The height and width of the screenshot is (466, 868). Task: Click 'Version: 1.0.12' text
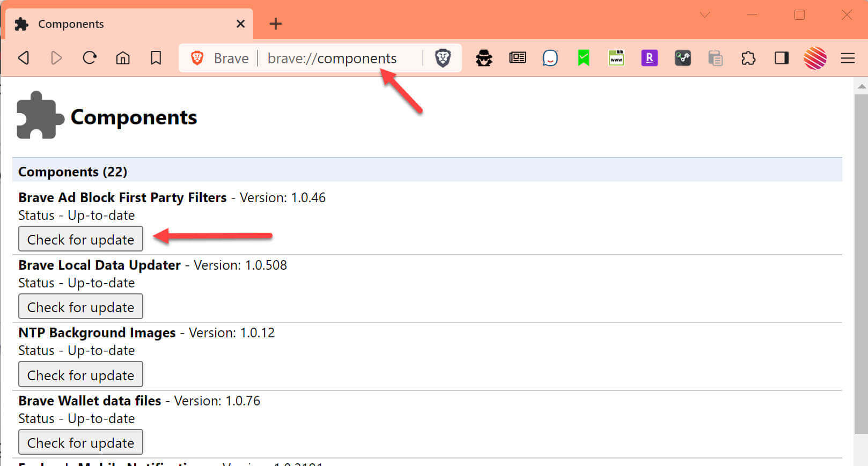click(x=232, y=332)
